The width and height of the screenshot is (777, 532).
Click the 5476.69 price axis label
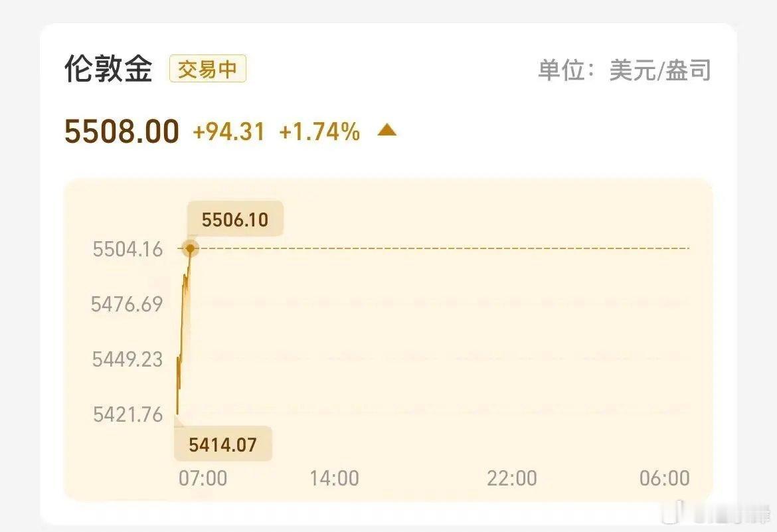coord(128,304)
